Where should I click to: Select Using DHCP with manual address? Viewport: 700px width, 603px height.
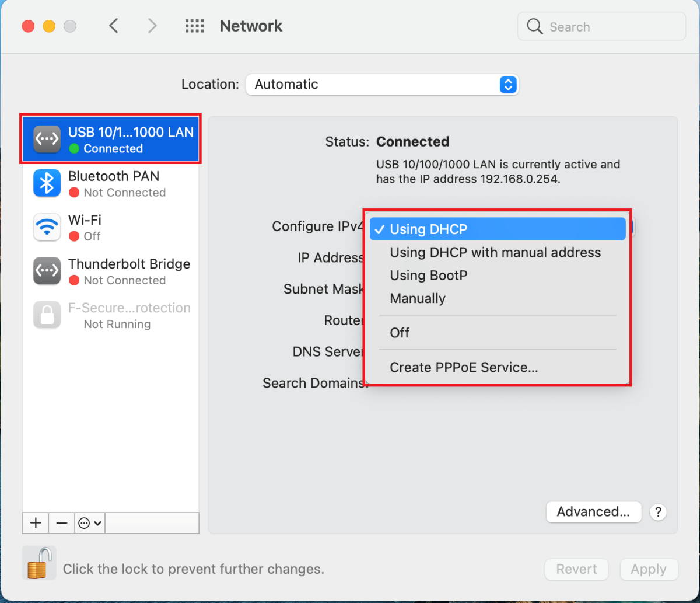tap(495, 253)
